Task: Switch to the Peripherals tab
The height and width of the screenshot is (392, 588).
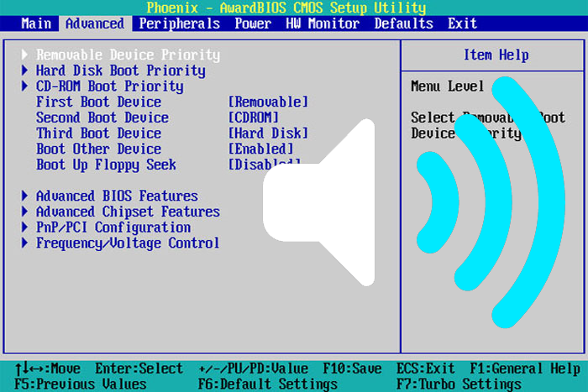Action: [179, 24]
